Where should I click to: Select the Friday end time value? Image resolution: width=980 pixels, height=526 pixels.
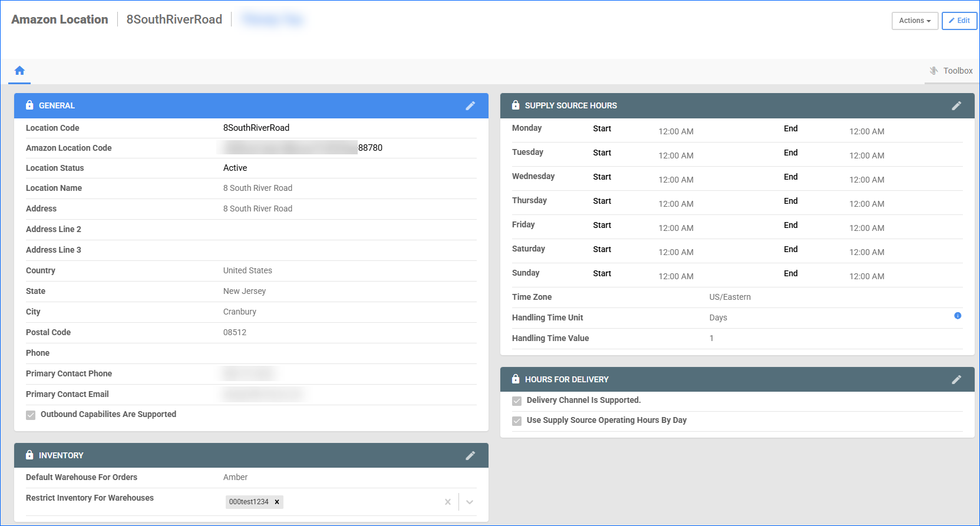(x=867, y=228)
